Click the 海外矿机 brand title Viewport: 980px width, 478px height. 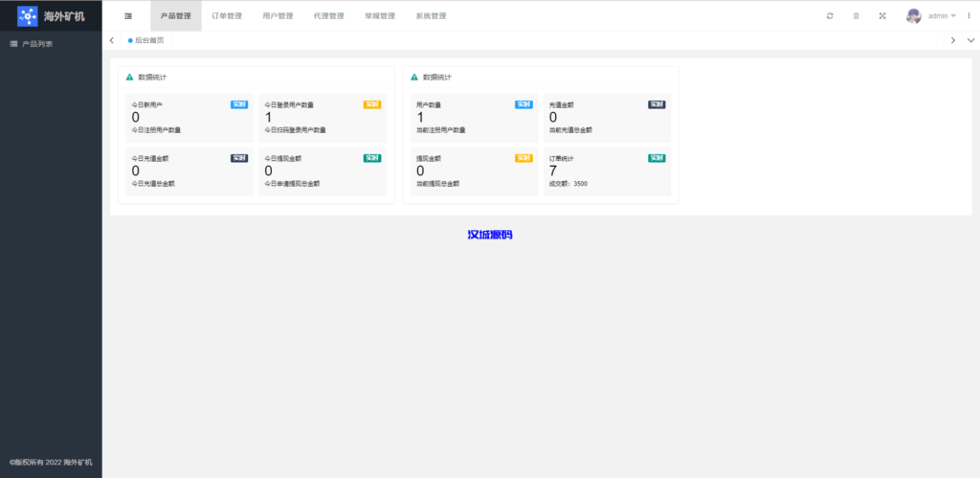click(64, 17)
